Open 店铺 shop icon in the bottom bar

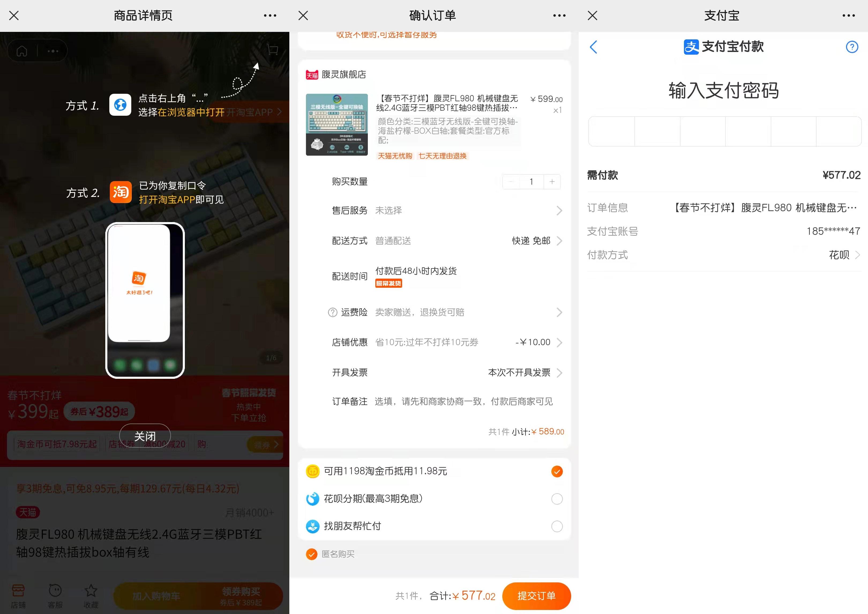click(18, 596)
